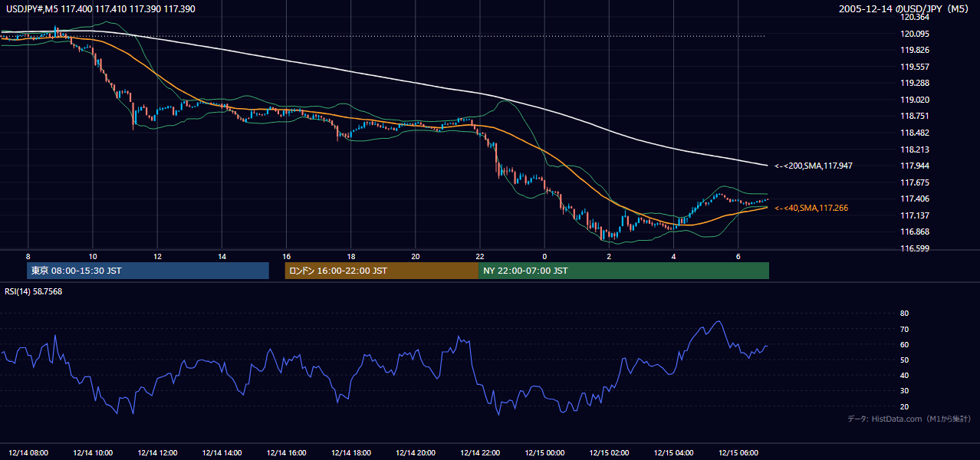980x460 pixels.
Task: Click price axis value 116.599
Action: (x=914, y=248)
